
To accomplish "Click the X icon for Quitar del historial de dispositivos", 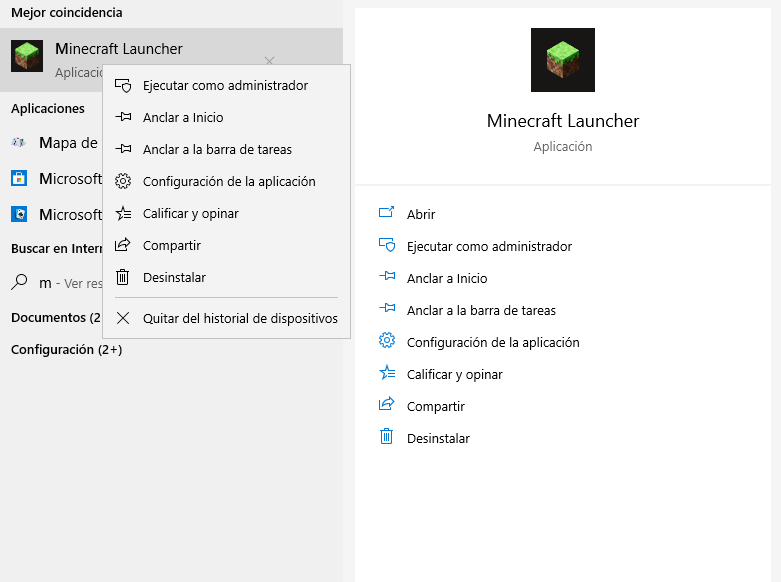I will click(123, 318).
